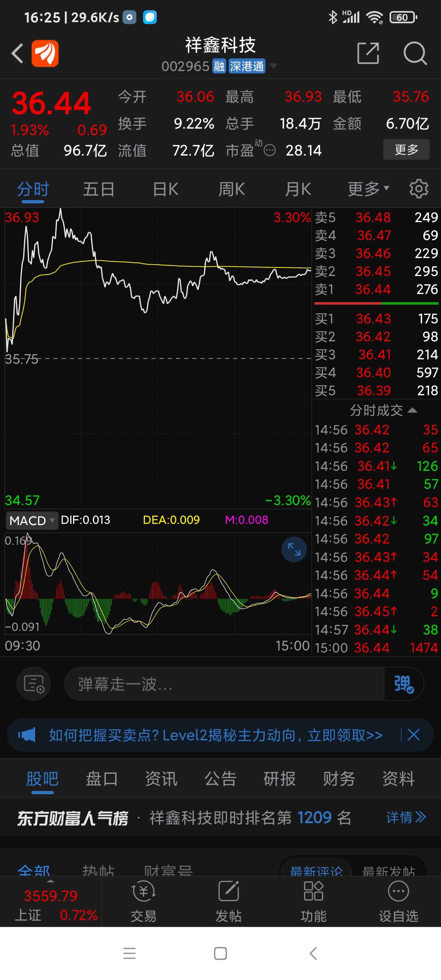
Task: Tap the share icon in the header
Action: tap(368, 53)
